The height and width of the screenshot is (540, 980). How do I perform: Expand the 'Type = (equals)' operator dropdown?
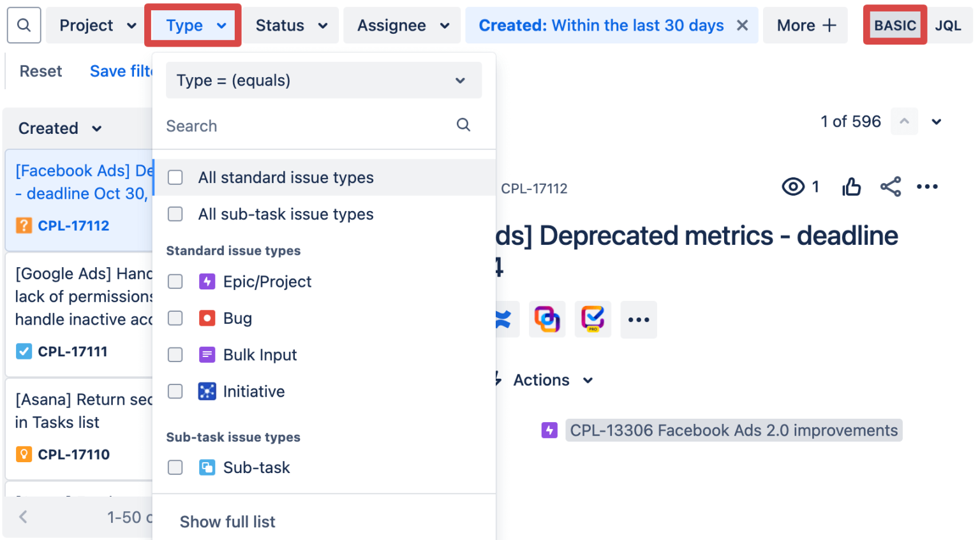coord(324,80)
